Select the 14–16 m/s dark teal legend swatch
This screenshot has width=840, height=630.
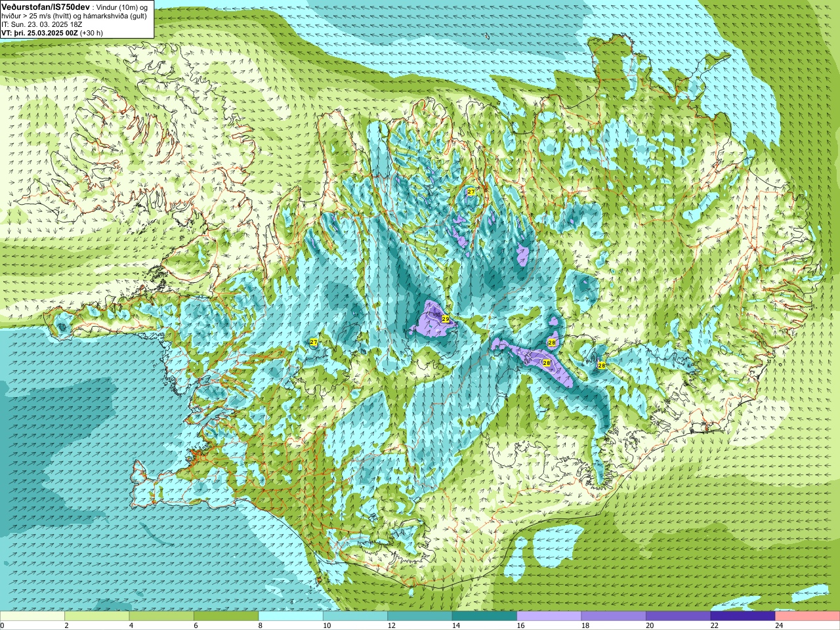click(x=485, y=616)
